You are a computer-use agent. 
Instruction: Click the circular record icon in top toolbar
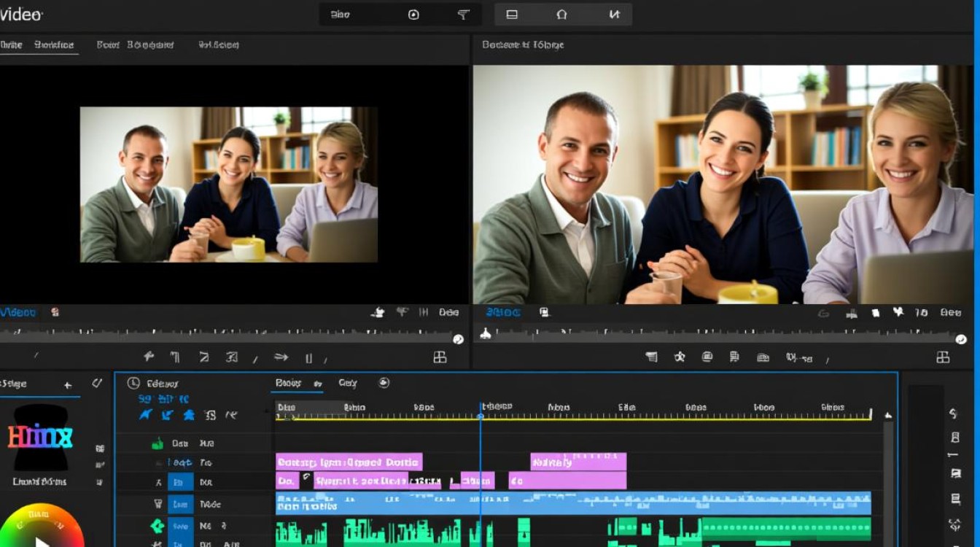[x=413, y=15]
